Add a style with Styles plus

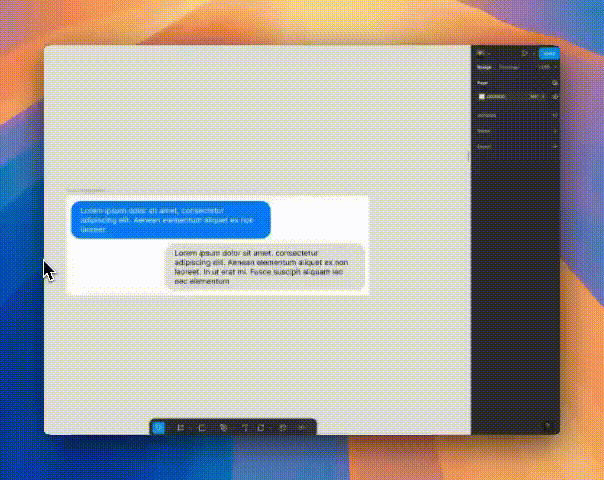click(555, 131)
